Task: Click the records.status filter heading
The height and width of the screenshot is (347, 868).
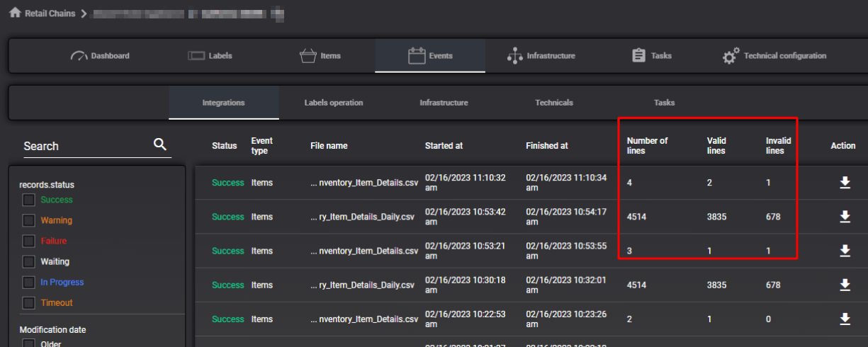Action: pos(47,185)
